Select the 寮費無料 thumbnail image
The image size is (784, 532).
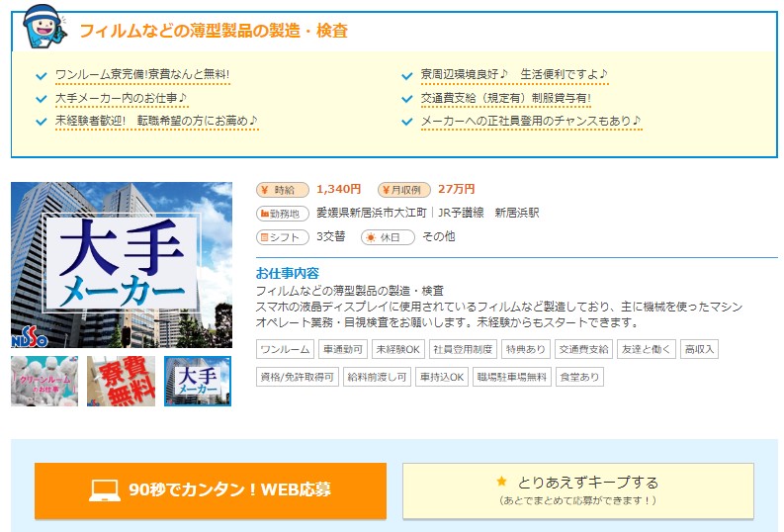pos(122,381)
